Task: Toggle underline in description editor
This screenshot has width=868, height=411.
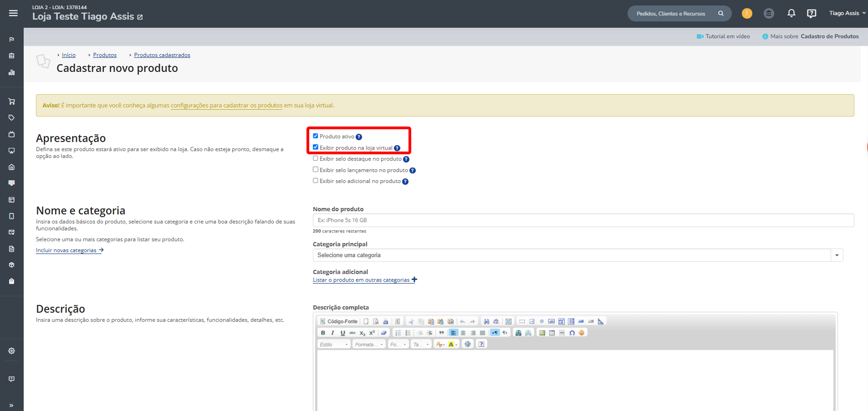Action: 342,333
